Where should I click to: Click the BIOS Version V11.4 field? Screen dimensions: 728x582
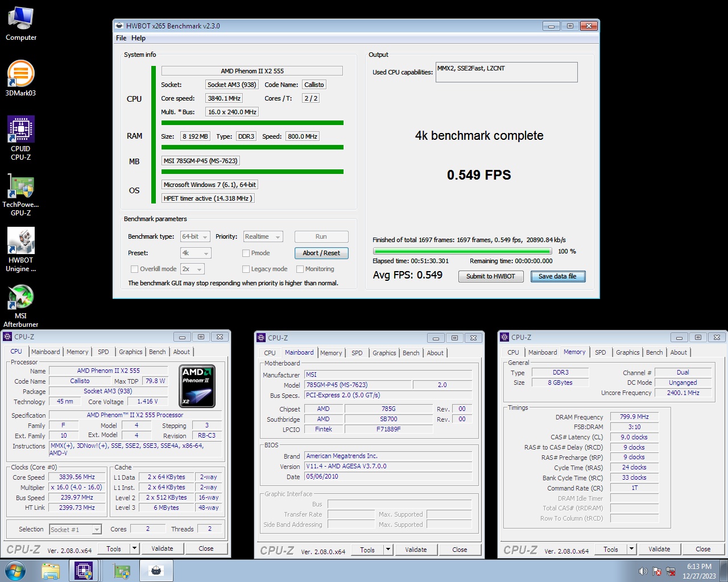(388, 466)
